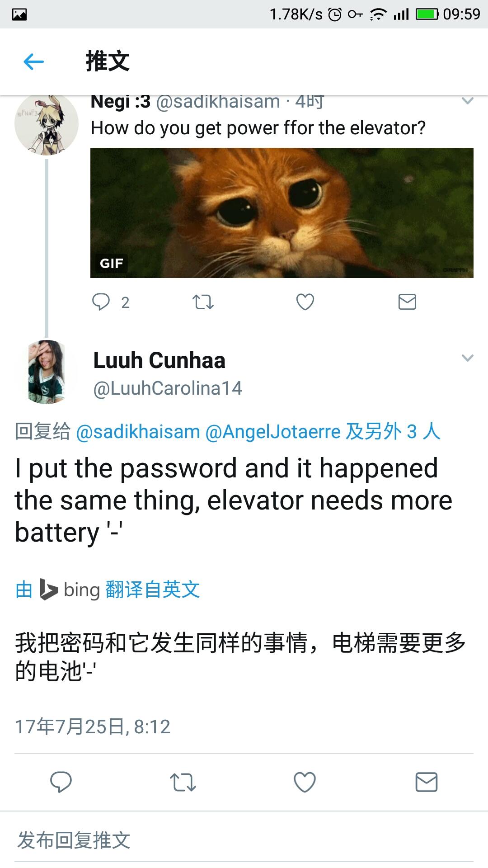Retweet Negi's elevator question tweet
Screen dimensions: 488x868
pos(203,302)
